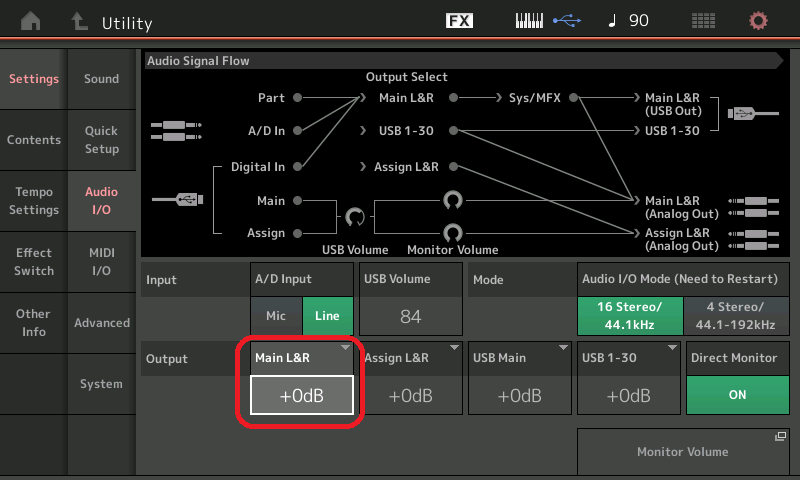The width and height of the screenshot is (800, 480).
Task: Open the Monitor Volume popup button
Action: click(x=683, y=451)
